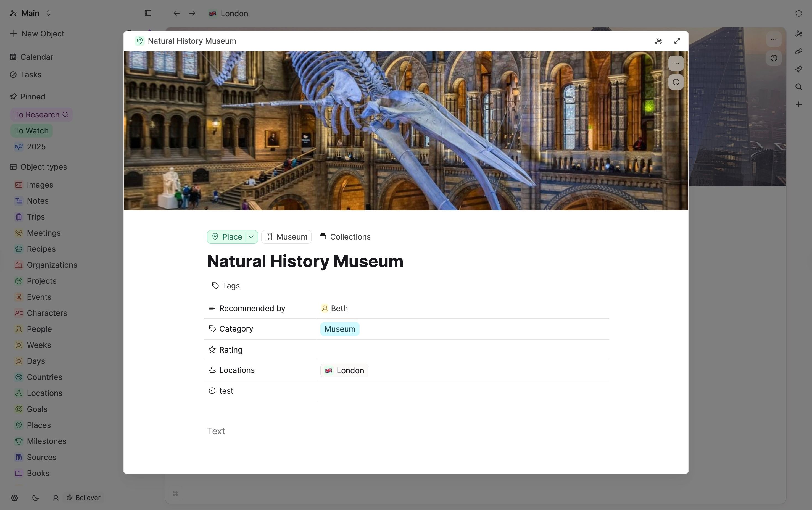The image size is (812, 510).
Task: Open the three-dot menu over the cover image
Action: coord(676,64)
